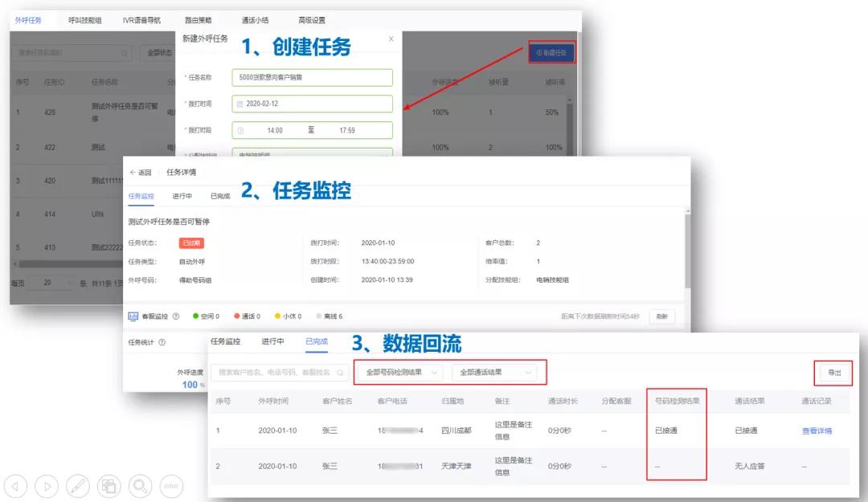The width and height of the screenshot is (868, 502).
Task: Open the slideshow pen tool icon
Action: click(77, 485)
